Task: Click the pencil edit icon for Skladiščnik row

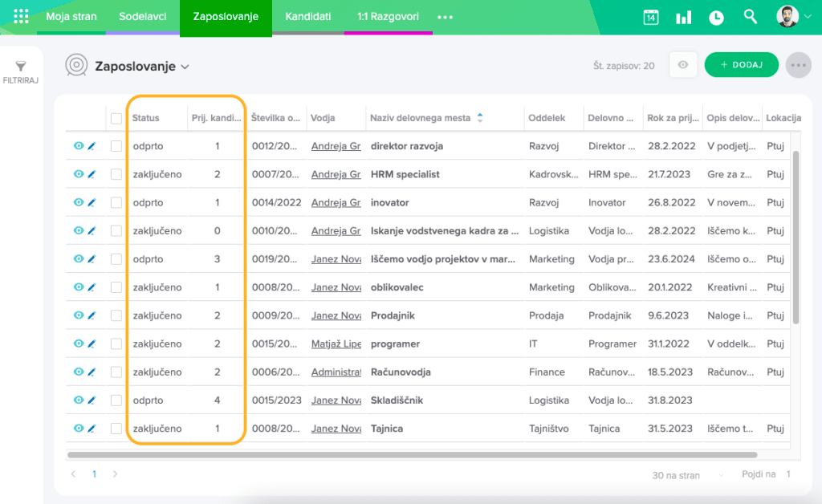Action: (x=92, y=400)
